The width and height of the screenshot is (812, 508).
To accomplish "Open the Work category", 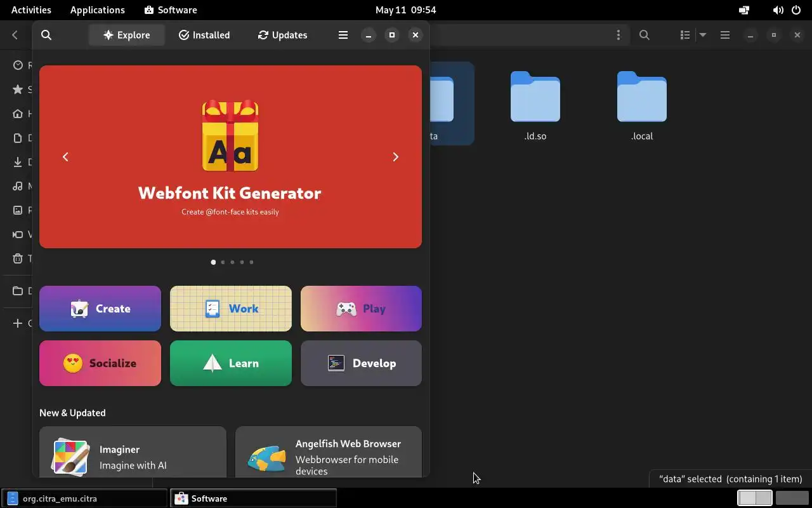I will [231, 309].
